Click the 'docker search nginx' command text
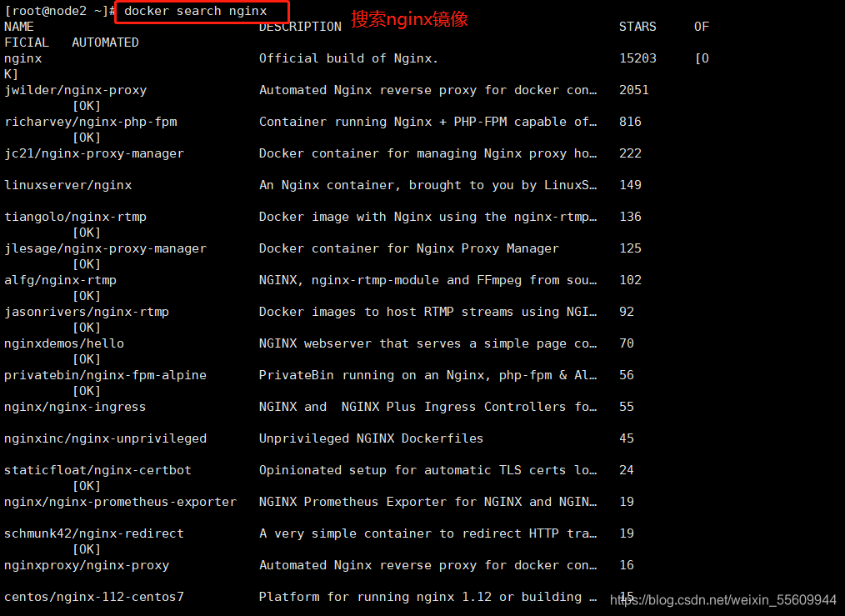845x616 pixels. coord(196,11)
